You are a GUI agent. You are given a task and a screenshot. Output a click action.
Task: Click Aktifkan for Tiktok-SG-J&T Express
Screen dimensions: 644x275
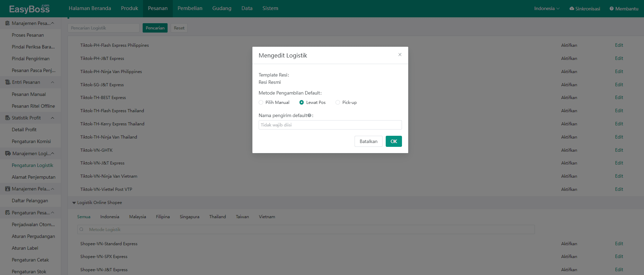point(569,85)
